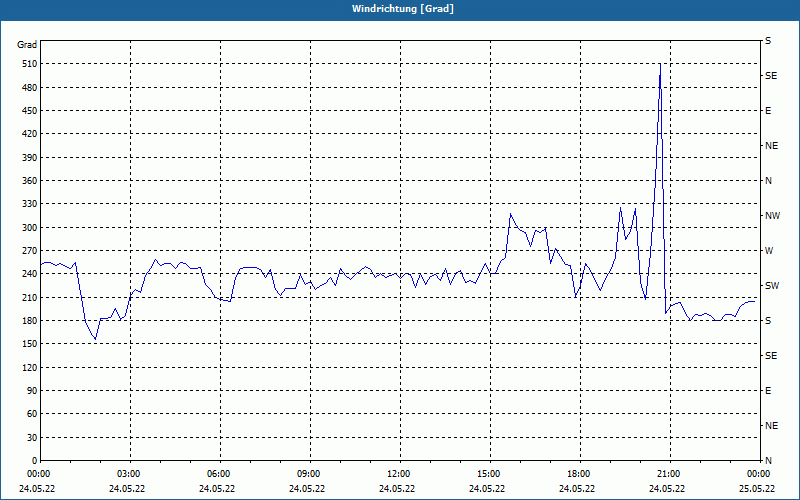Screen dimensions: 800x500
Task: Click the 09:00 time axis label
Action: click(309, 474)
